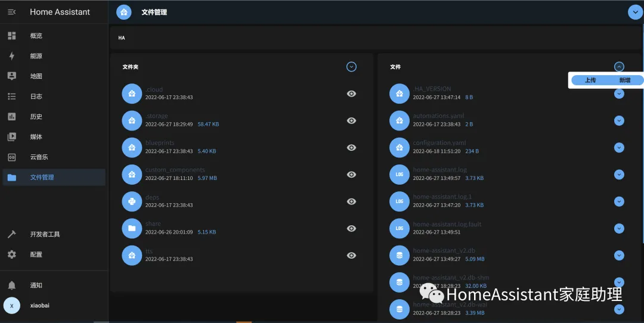View custom_components folder with eye icon
The height and width of the screenshot is (323, 644).
351,175
